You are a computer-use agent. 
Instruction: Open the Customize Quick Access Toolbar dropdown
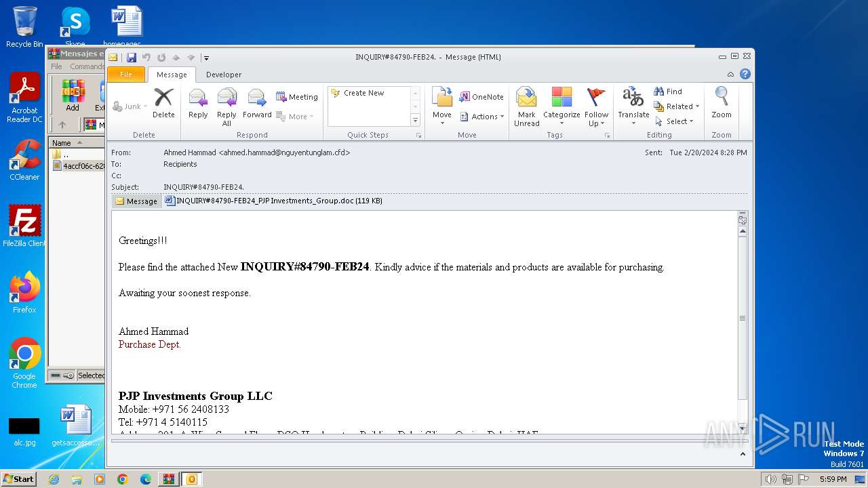coord(206,58)
